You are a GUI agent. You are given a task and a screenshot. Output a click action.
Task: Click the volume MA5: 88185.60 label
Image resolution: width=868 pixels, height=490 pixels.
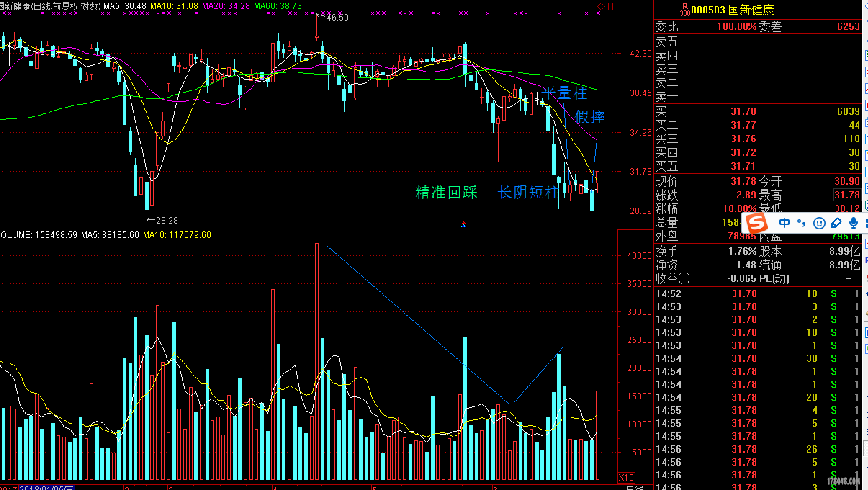[x=110, y=235]
